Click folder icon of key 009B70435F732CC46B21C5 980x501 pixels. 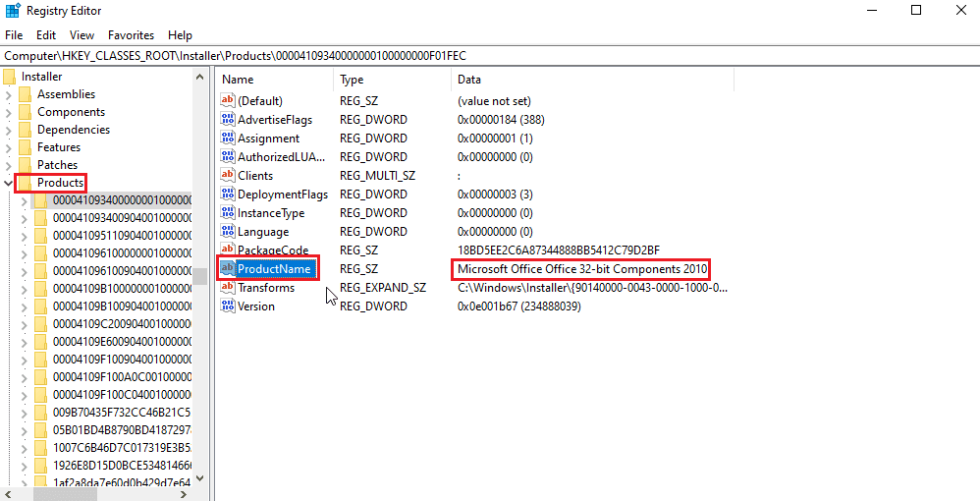point(40,413)
